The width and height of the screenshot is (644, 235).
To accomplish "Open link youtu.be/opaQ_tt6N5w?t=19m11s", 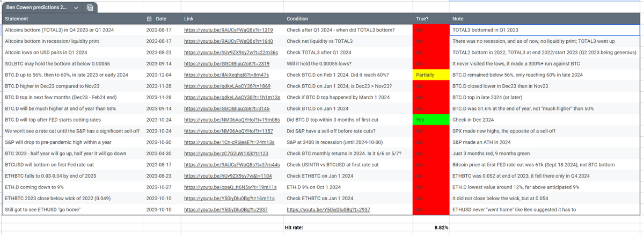I will (230, 188).
